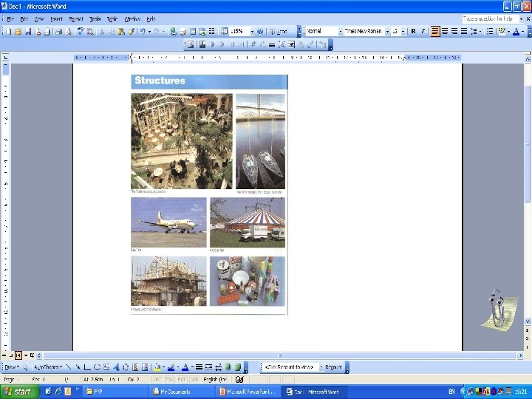Toggle the Print Layout view button

(x=18, y=355)
